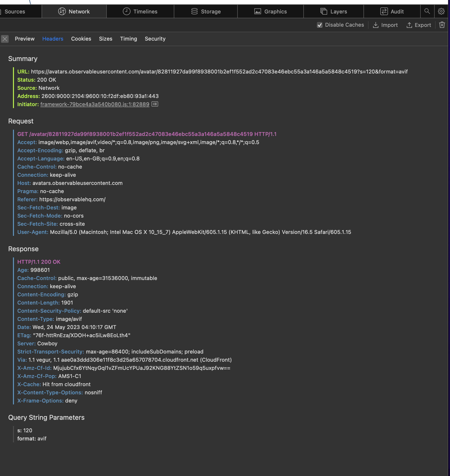The width and height of the screenshot is (450, 476).
Task: Click the 'HTTP/1.1 200 OK' response line
Action: (x=39, y=262)
